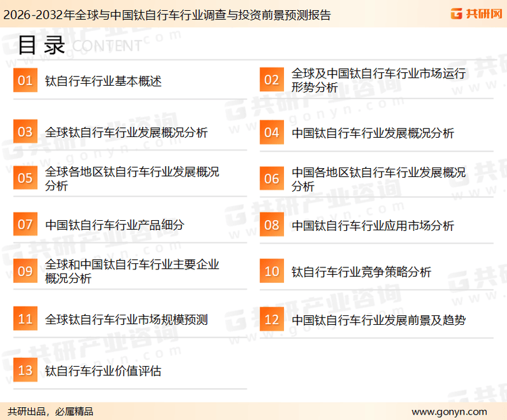Screen dimensions: 507x420
Task: Click the report title in the header
Action: (x=166, y=14)
